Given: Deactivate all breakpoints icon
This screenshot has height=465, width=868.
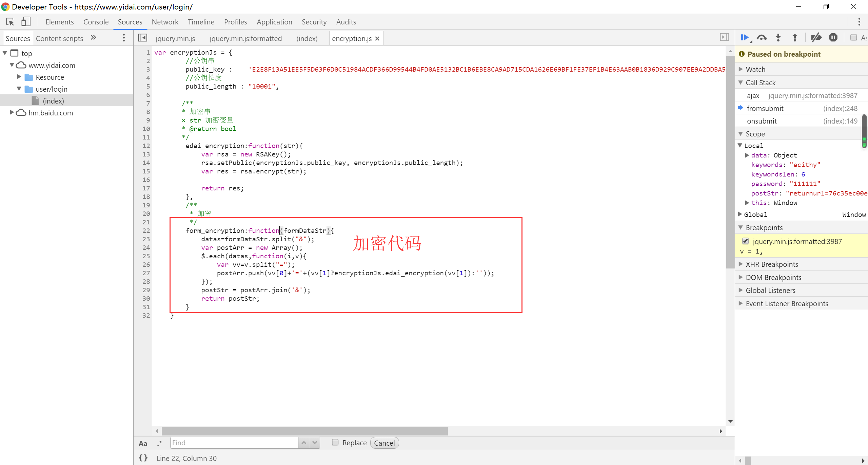Looking at the screenshot, I should click(x=816, y=38).
